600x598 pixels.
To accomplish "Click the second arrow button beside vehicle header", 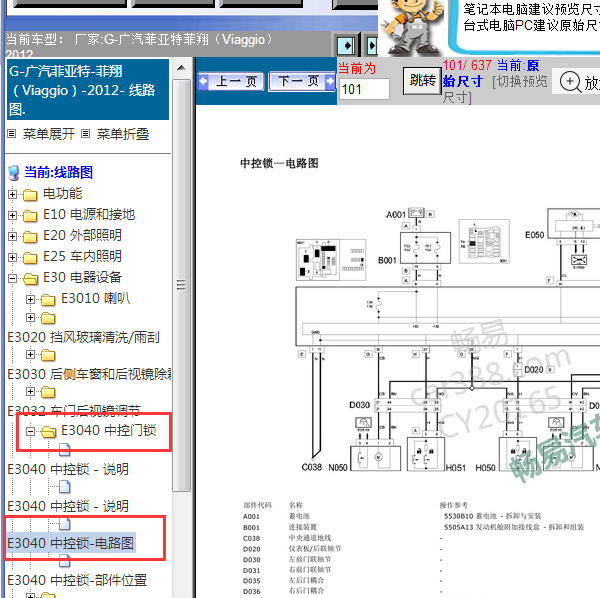I will [x=372, y=46].
